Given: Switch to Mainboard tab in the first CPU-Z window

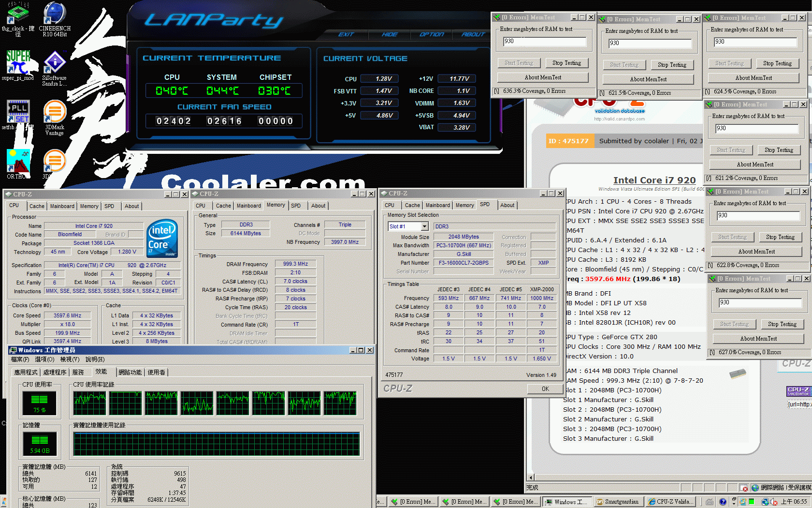Looking at the screenshot, I should tap(62, 206).
